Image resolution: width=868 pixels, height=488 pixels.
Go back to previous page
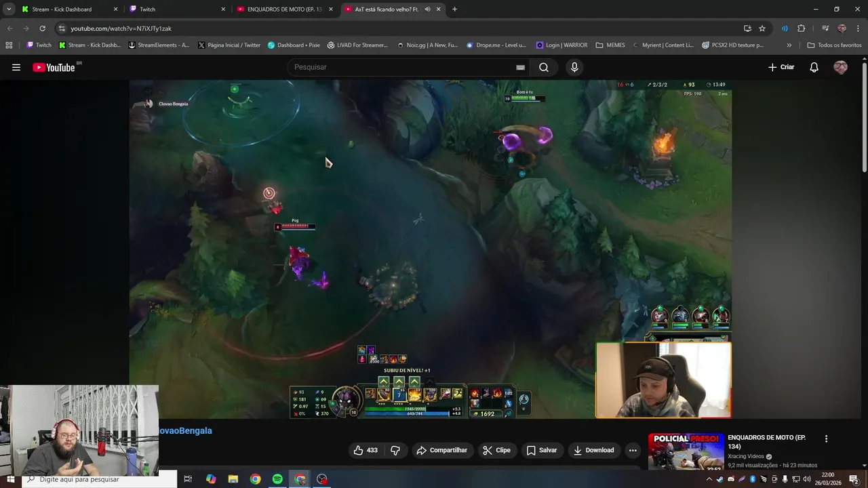(x=9, y=28)
